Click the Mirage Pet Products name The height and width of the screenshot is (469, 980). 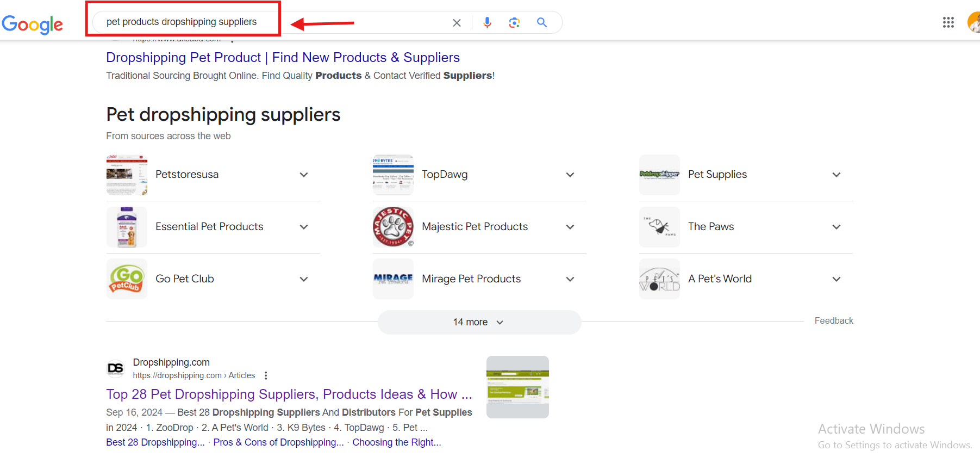tap(471, 279)
